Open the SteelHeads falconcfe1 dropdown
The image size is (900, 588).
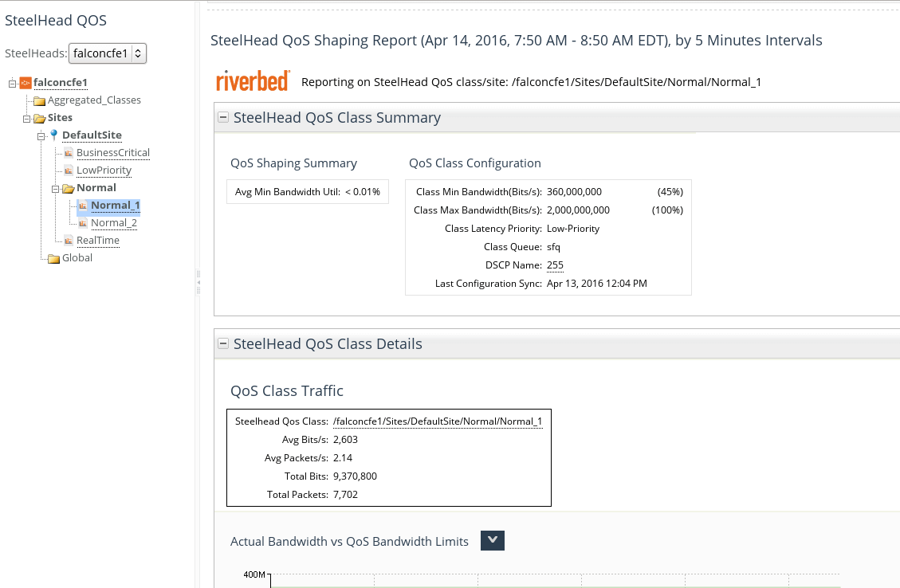tap(108, 53)
